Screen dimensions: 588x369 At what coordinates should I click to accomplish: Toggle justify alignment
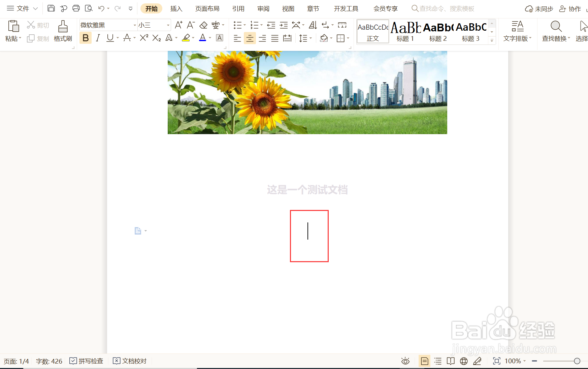[x=275, y=38]
